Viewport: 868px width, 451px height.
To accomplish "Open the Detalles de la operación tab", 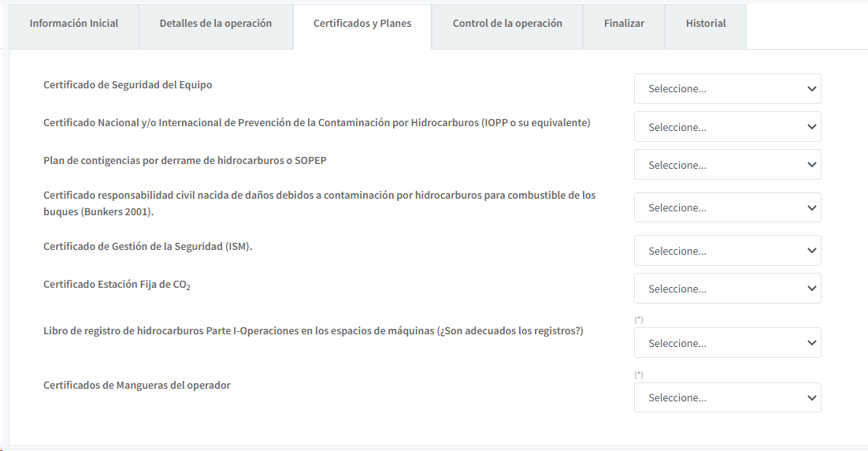I will [215, 24].
